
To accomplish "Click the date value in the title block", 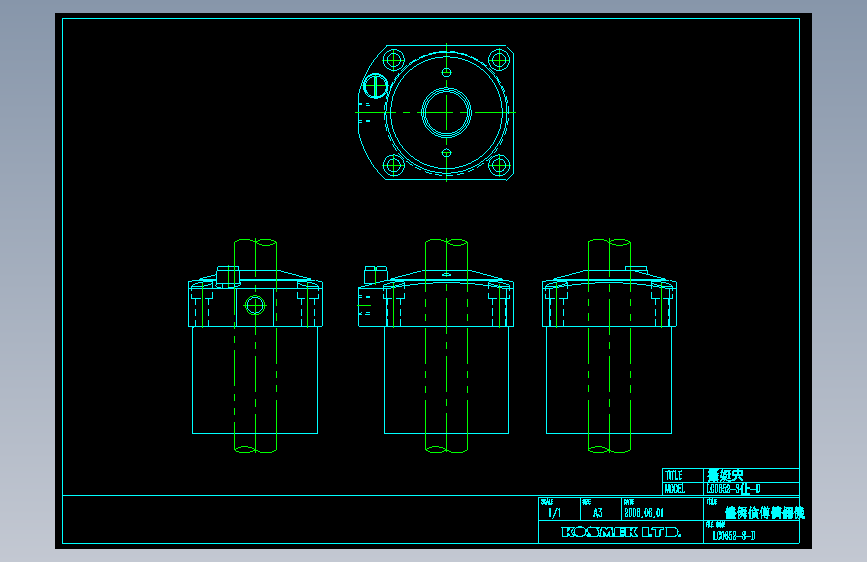I will point(644,513).
